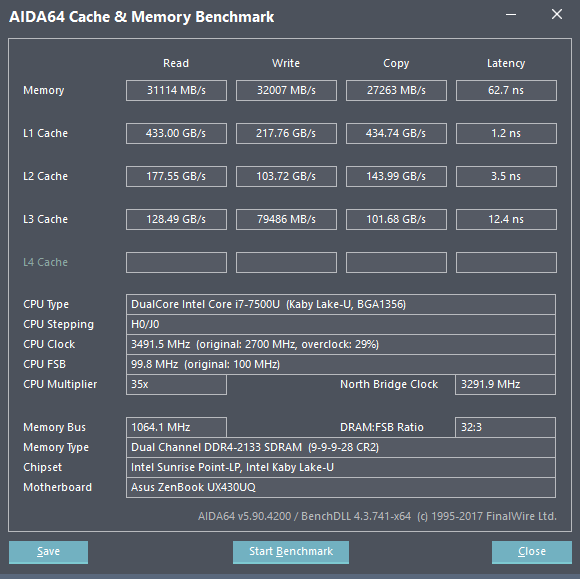Select the Memory Read result box

[176, 90]
